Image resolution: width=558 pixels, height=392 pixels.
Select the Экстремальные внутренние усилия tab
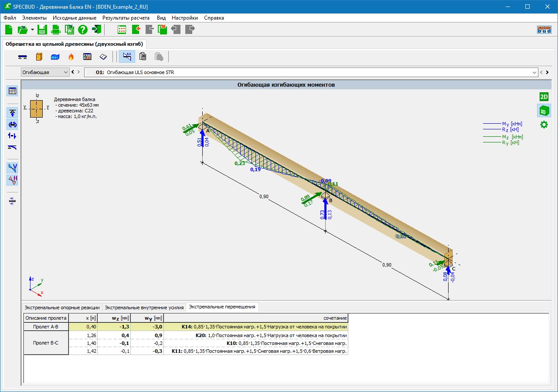pyautogui.click(x=144, y=307)
